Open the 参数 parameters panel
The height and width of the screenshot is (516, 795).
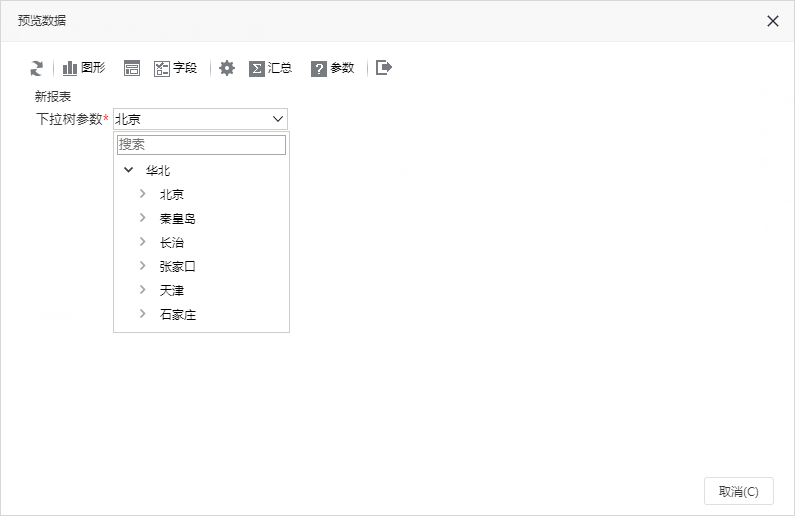333,68
